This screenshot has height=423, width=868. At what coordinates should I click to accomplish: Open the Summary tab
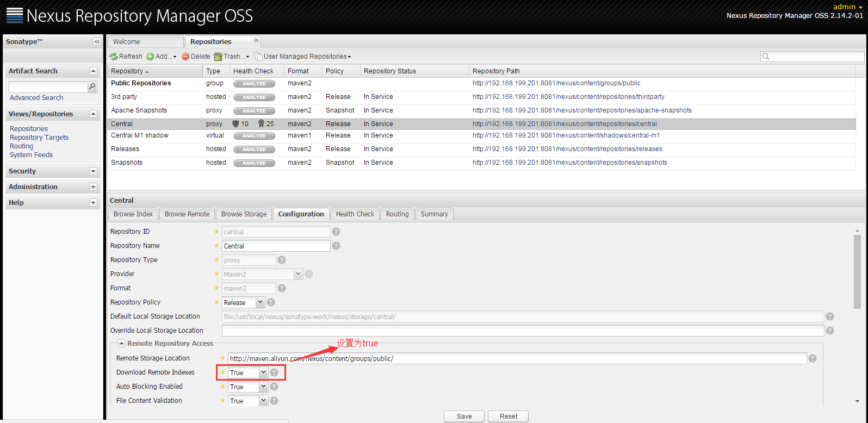click(435, 214)
